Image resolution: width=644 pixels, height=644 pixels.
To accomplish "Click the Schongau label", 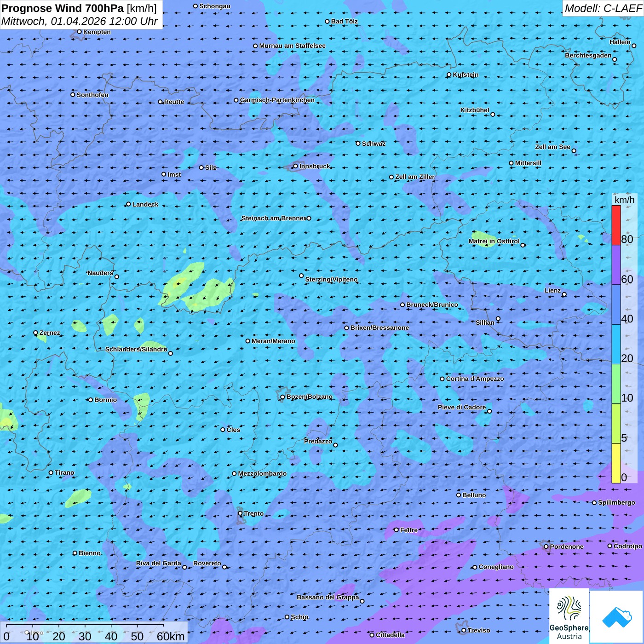I will click(215, 6).
